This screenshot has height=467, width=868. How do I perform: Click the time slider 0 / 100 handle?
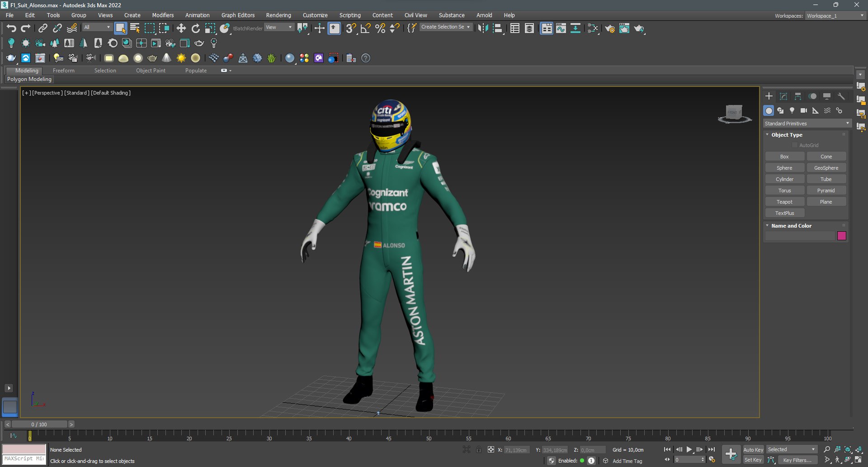[39, 424]
